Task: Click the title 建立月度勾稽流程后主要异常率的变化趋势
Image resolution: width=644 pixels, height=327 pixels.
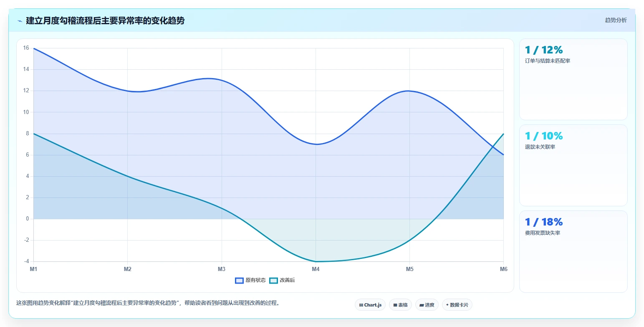Action: click(105, 21)
